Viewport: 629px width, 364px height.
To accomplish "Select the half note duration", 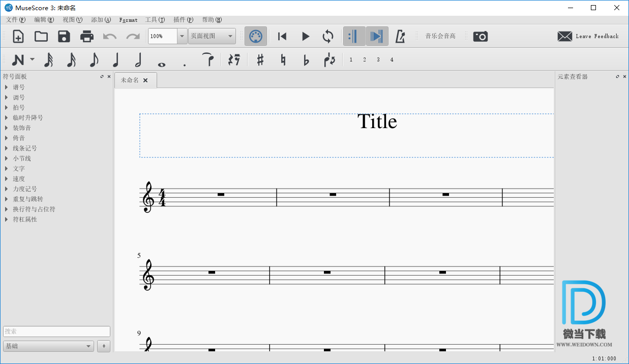I will click(138, 60).
